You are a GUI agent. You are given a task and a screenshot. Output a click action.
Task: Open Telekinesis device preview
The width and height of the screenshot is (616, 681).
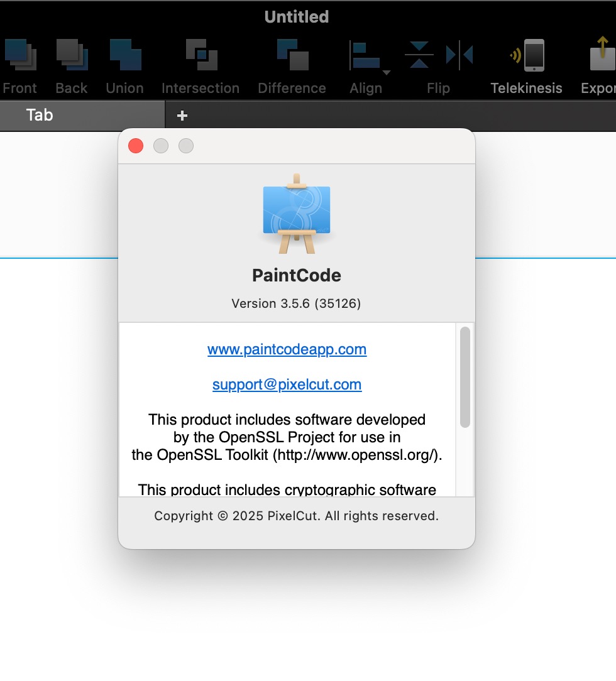(527, 55)
